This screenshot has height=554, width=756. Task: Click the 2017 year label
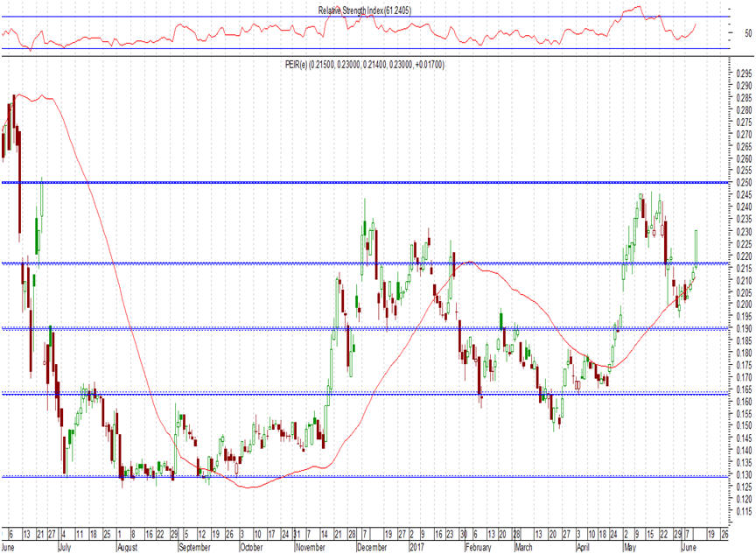click(416, 548)
